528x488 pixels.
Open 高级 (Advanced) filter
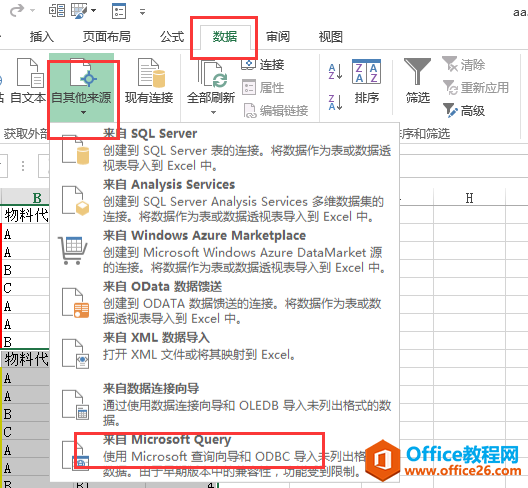pyautogui.click(x=463, y=110)
